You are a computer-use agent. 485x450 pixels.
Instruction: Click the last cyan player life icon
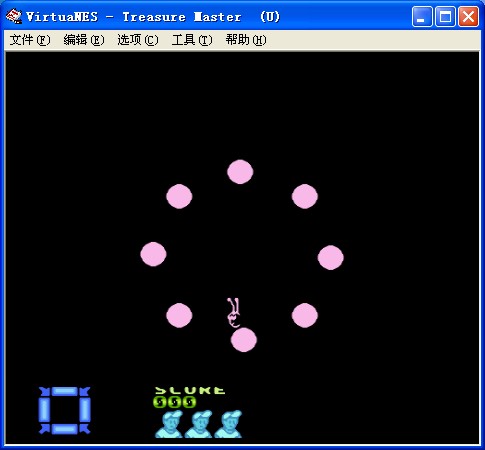228,424
